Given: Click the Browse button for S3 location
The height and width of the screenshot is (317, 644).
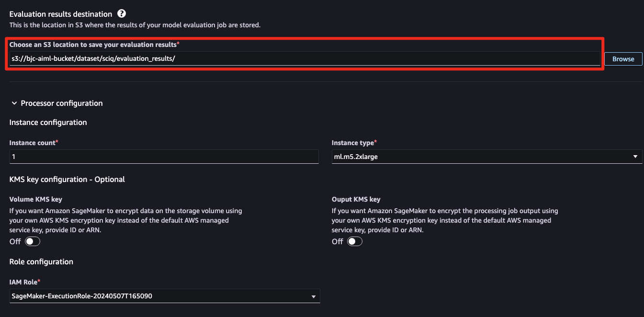Looking at the screenshot, I should tap(623, 59).
